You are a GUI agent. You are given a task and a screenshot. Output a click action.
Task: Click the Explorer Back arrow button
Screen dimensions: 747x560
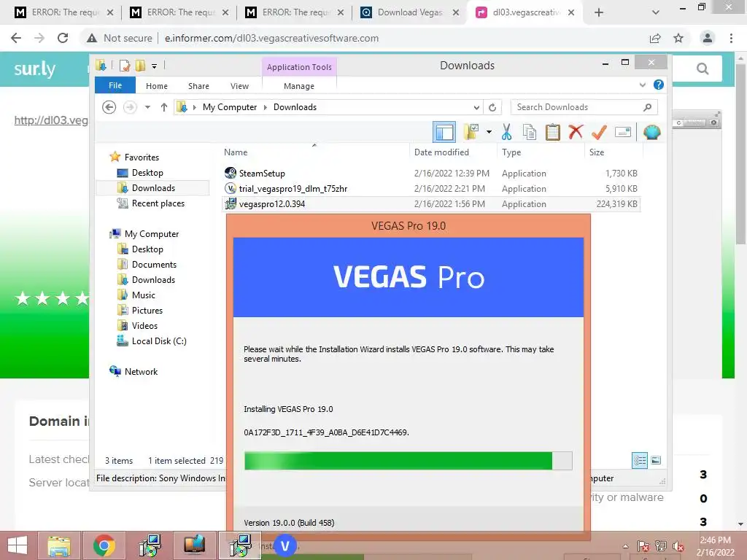[x=109, y=107]
